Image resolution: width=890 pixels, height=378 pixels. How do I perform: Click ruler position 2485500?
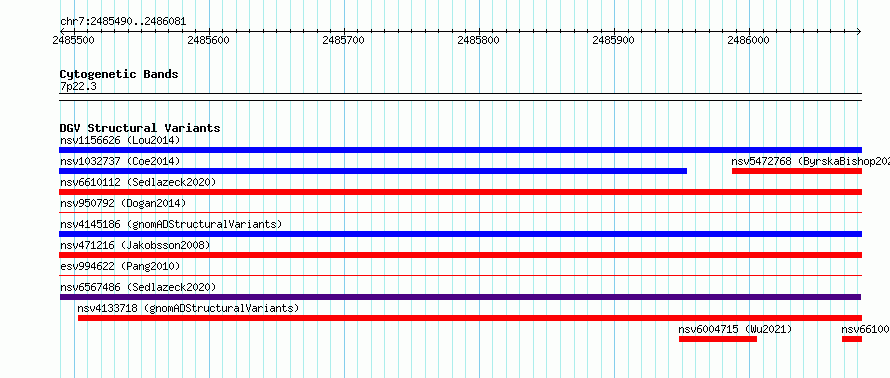point(74,40)
